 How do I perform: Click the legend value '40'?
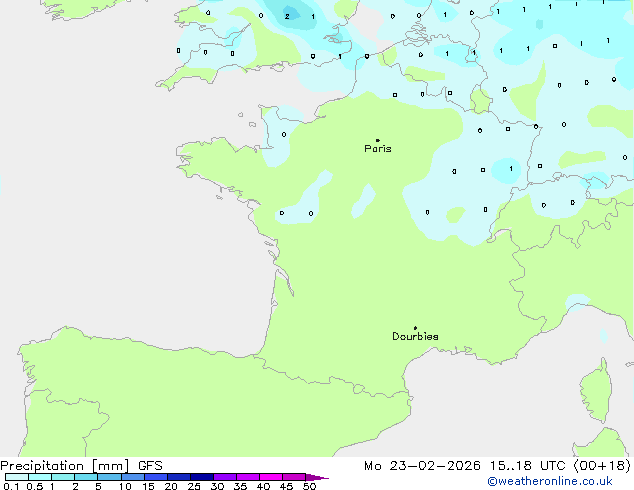tap(264, 486)
